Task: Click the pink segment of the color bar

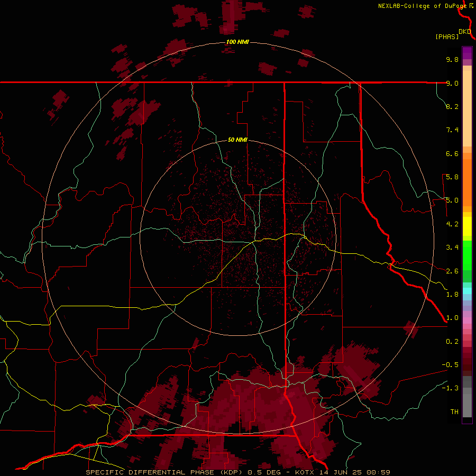Action: (x=467, y=321)
